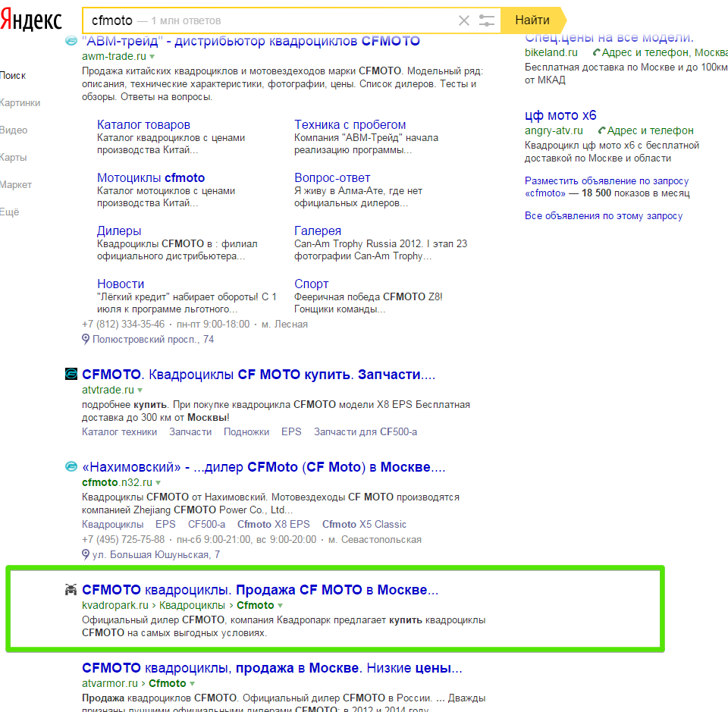The image size is (728, 712).
Task: Open angry-atv.ru ad URL
Action: pos(554,130)
